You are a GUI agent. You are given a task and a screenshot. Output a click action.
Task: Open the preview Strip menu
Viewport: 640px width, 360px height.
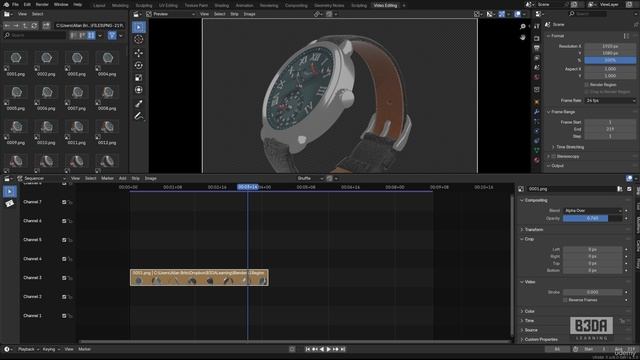234,14
